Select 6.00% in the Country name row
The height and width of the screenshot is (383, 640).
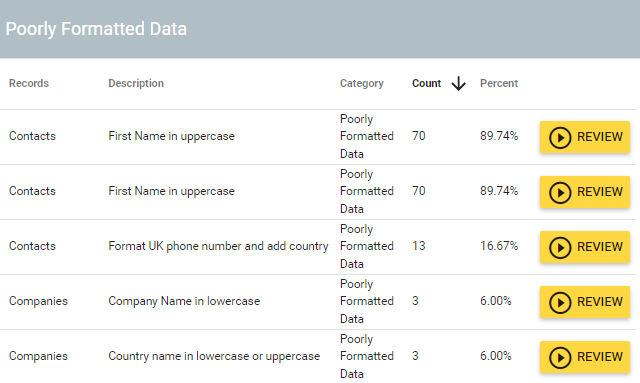tap(496, 356)
